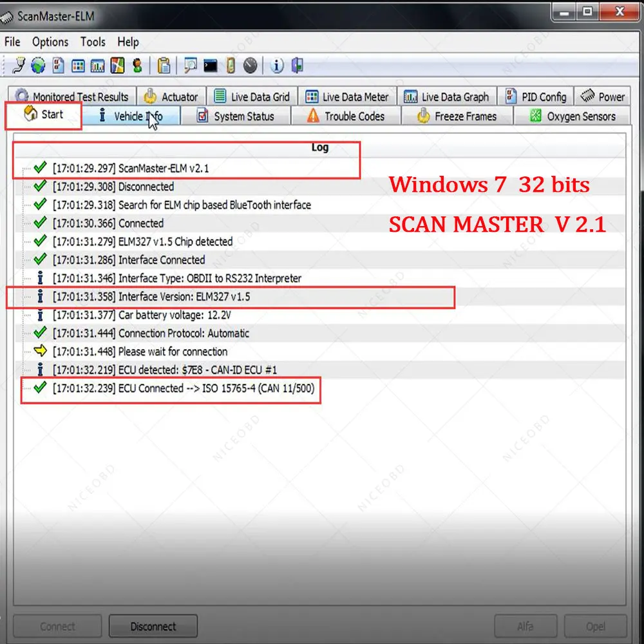Select the Start tab

coord(44,115)
